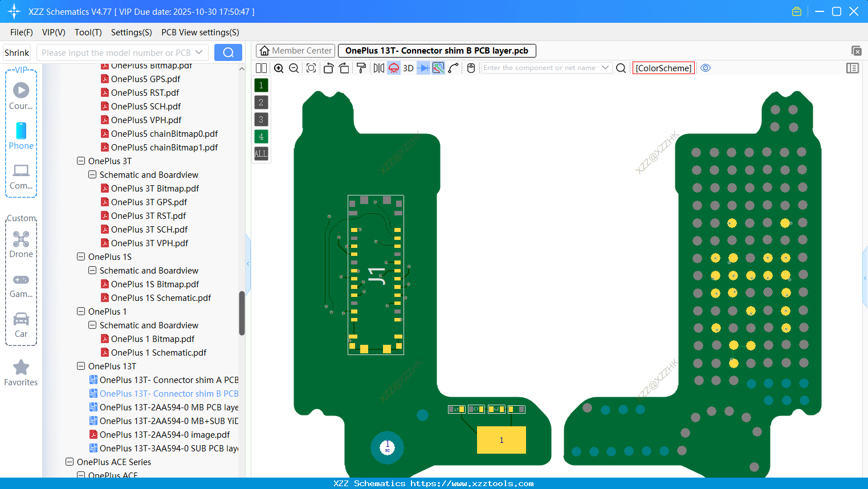The width and height of the screenshot is (868, 489).
Task: Open the Tool(T) menu
Action: point(88,32)
